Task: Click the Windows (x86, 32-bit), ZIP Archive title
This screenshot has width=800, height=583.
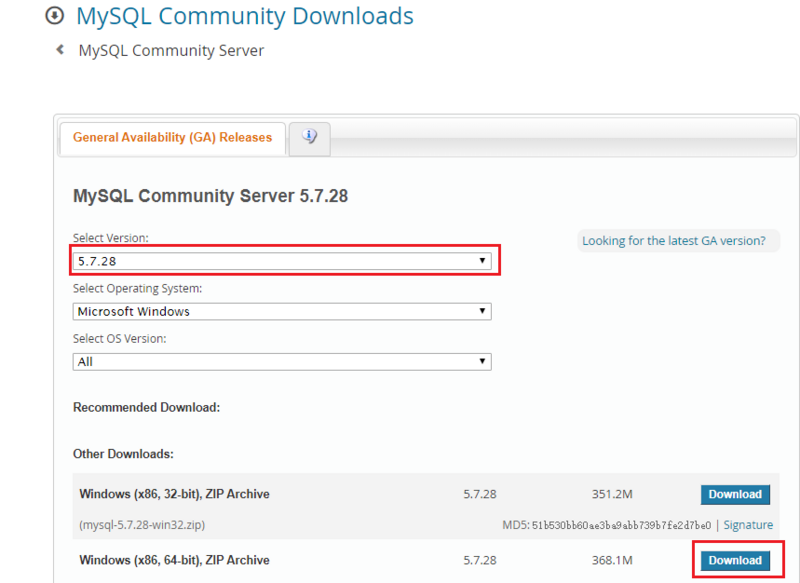Action: pos(174,494)
